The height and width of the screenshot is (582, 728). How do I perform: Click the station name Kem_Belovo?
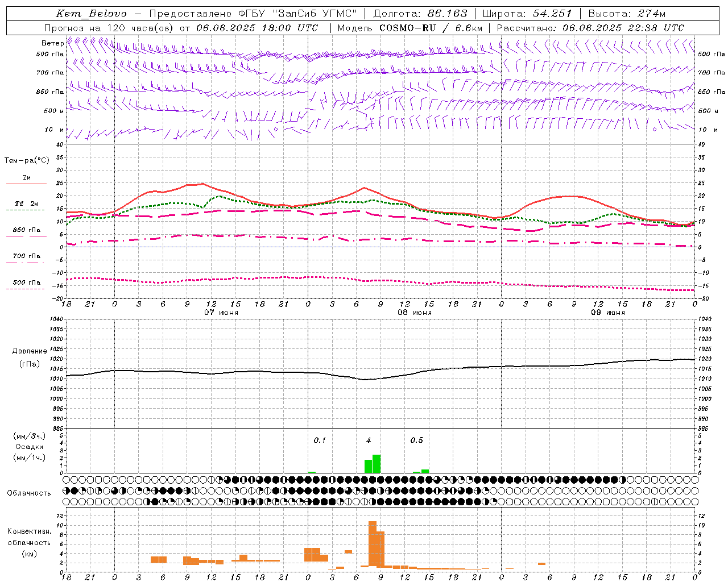click(92, 14)
